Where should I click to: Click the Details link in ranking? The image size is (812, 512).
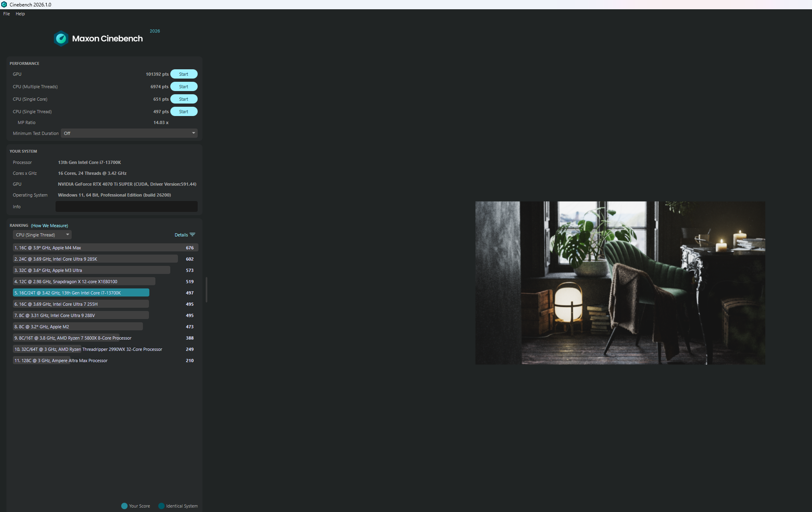click(181, 235)
